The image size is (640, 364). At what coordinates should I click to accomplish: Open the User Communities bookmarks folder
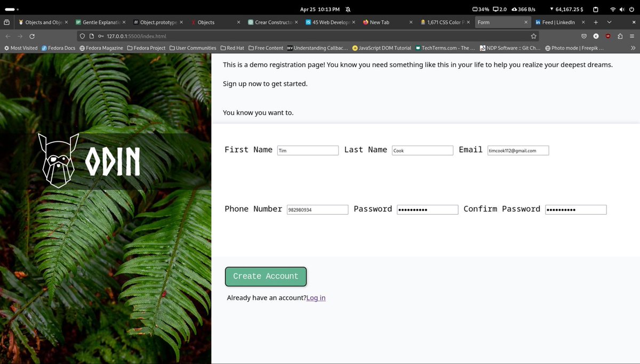[x=193, y=48]
